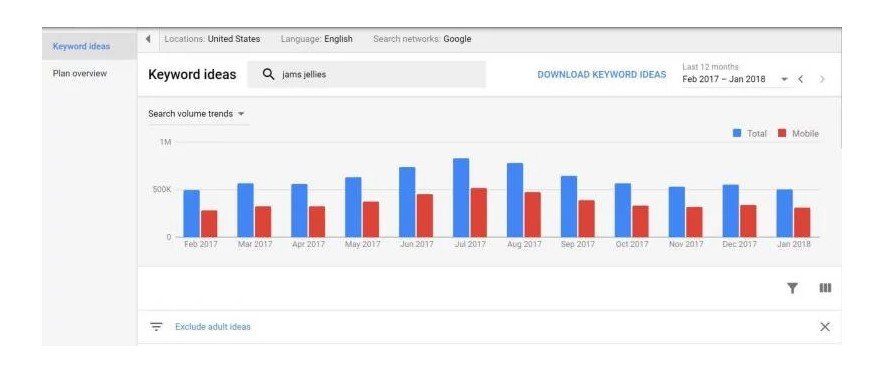The height and width of the screenshot is (368, 875).
Task: Collapse the settings bar with the left arrow
Action: coord(148,39)
